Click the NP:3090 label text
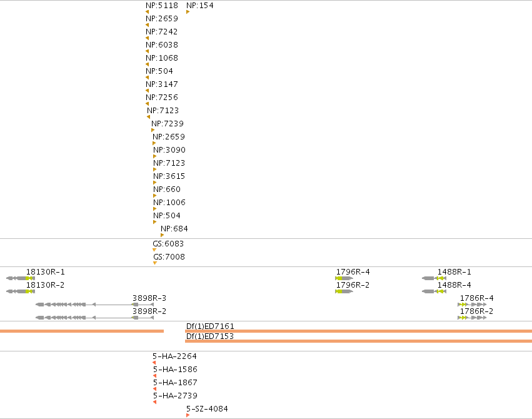This screenshot has height=419, width=532. (169, 150)
